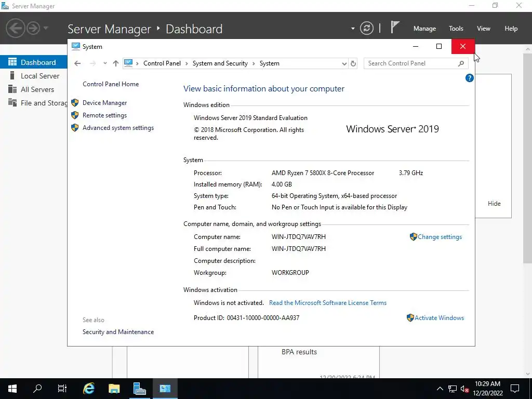Select All Servers in the sidebar
Viewport: 532px width, 399px height.
[x=34, y=89]
